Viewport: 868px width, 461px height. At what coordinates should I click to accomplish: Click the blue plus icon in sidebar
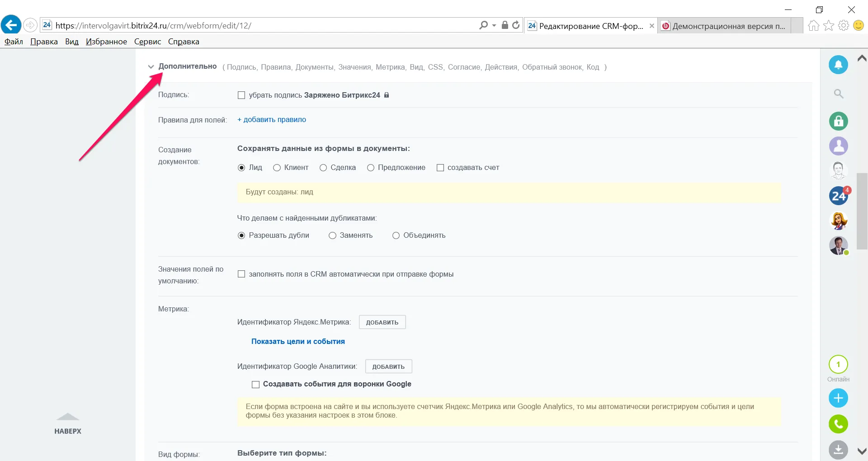[x=838, y=398]
